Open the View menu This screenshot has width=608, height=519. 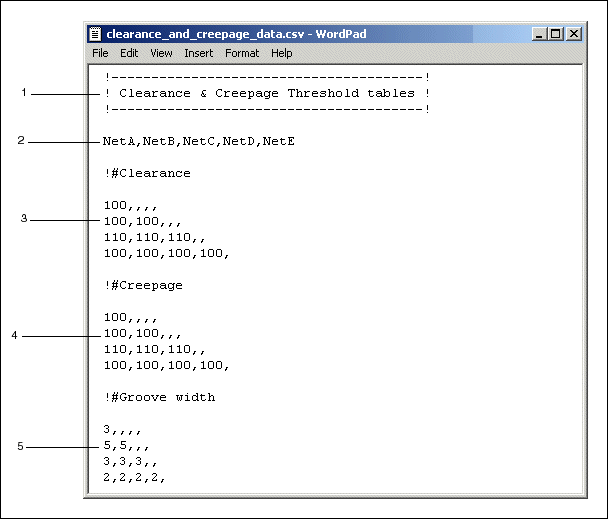[161, 53]
